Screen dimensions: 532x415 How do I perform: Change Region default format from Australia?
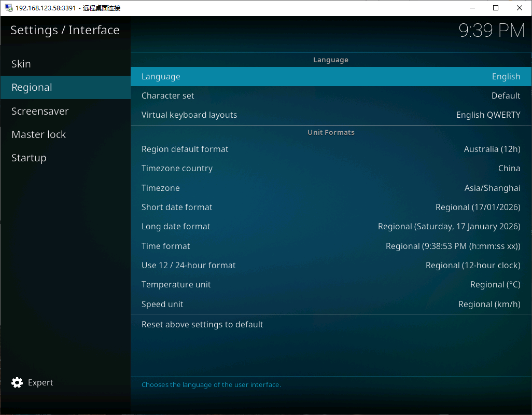[331, 149]
